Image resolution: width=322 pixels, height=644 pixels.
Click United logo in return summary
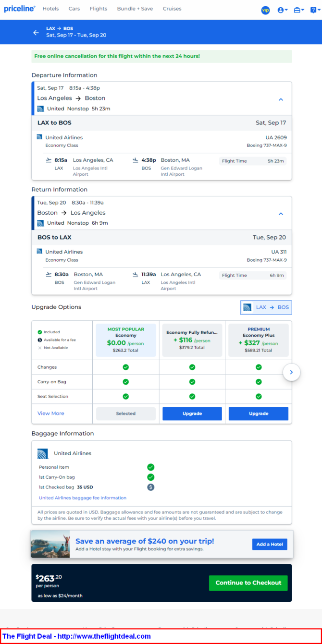click(40, 223)
